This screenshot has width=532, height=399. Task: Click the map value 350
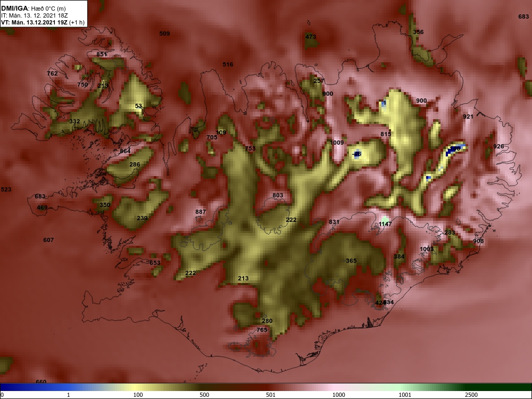tap(105, 205)
